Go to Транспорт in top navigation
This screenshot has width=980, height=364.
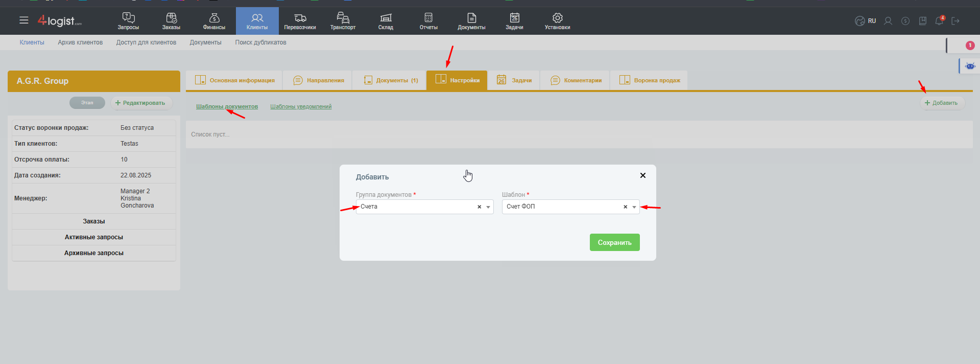(x=343, y=21)
